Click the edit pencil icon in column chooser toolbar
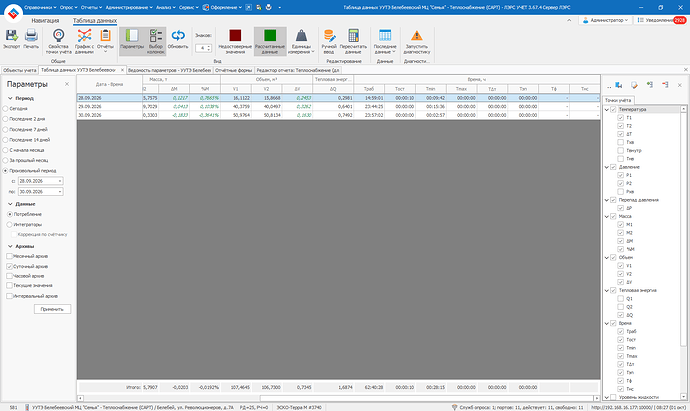The image size is (690, 411). [634, 85]
